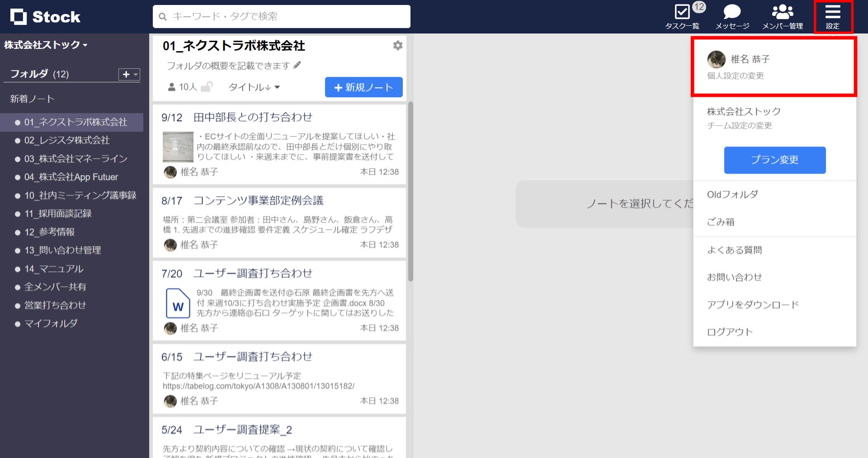Expand the 株式会社ストック team dropdown
This screenshot has height=458, width=868.
46,45
